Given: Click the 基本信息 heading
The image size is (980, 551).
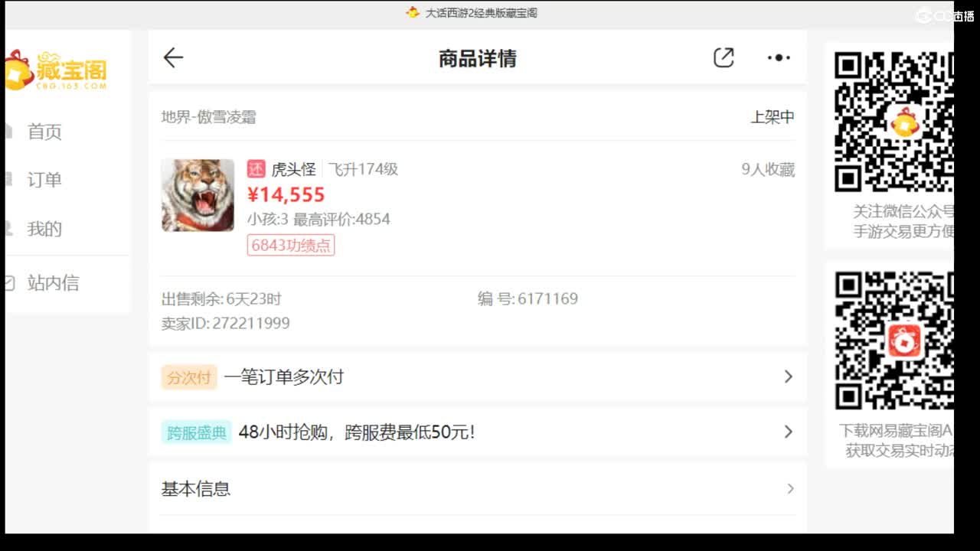Looking at the screenshot, I should pos(196,489).
